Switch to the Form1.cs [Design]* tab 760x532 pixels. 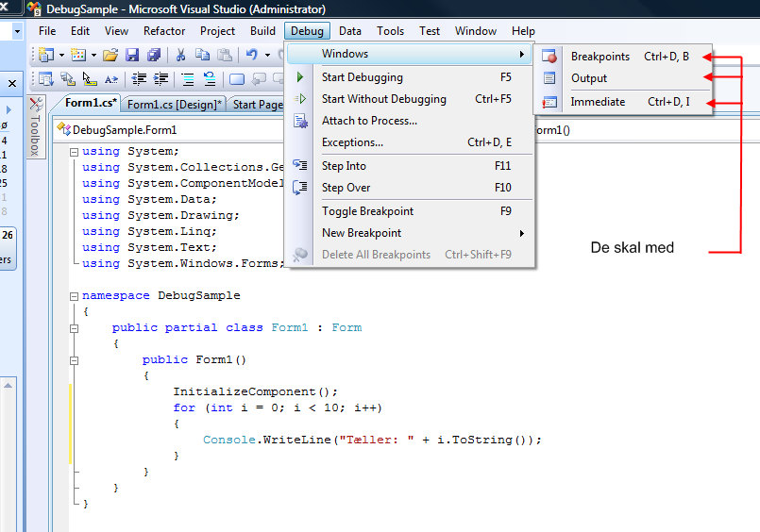pyautogui.click(x=174, y=104)
